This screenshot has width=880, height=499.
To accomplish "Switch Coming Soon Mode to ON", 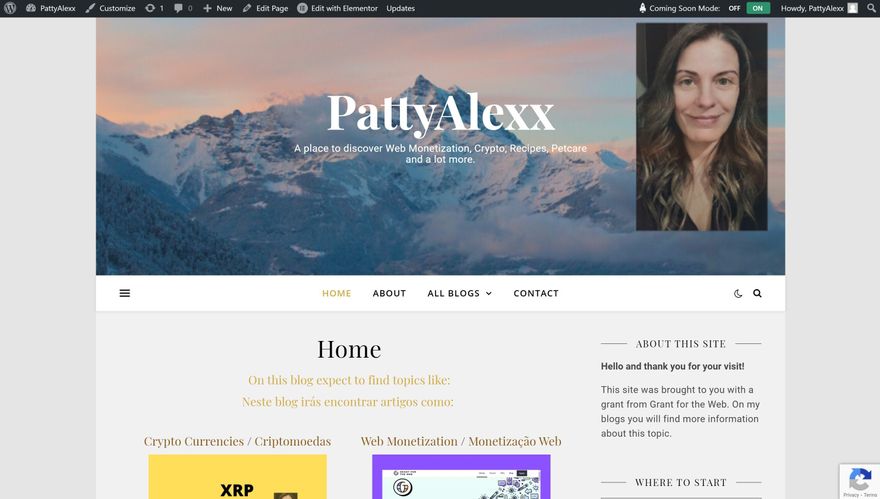I will point(758,8).
